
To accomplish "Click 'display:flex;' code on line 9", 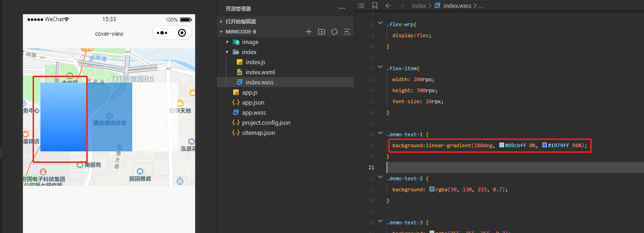I will pyautogui.click(x=412, y=35).
